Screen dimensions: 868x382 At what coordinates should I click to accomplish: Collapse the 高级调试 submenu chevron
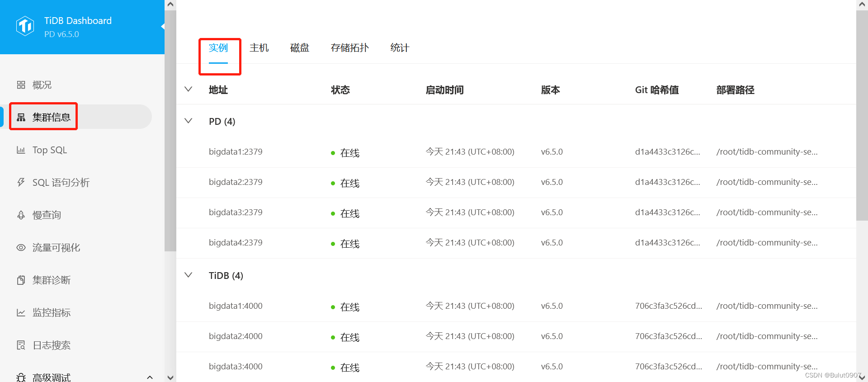coord(150,377)
